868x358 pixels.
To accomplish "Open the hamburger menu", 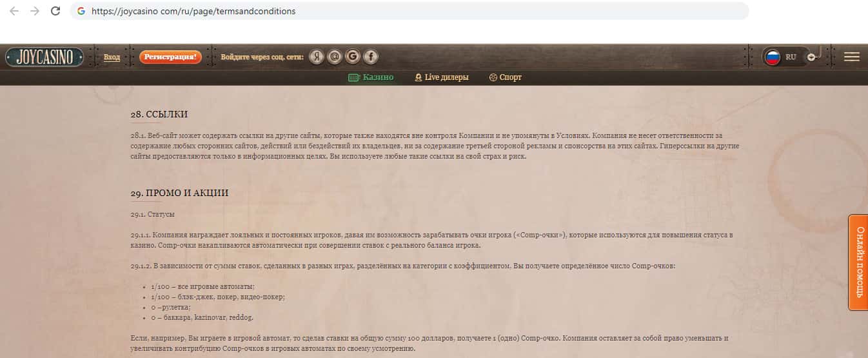I will [x=852, y=57].
